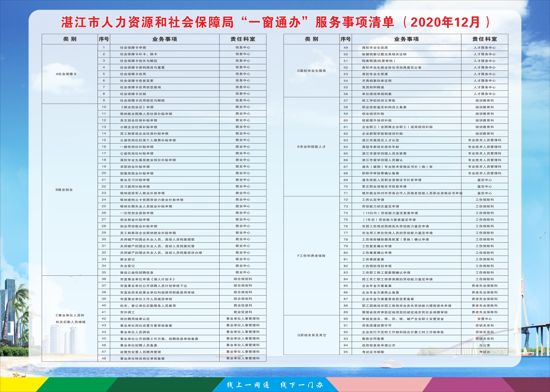This screenshot has height=392, width=550.
Task: Click the 线下一门办 slogan text
Action: (302, 384)
